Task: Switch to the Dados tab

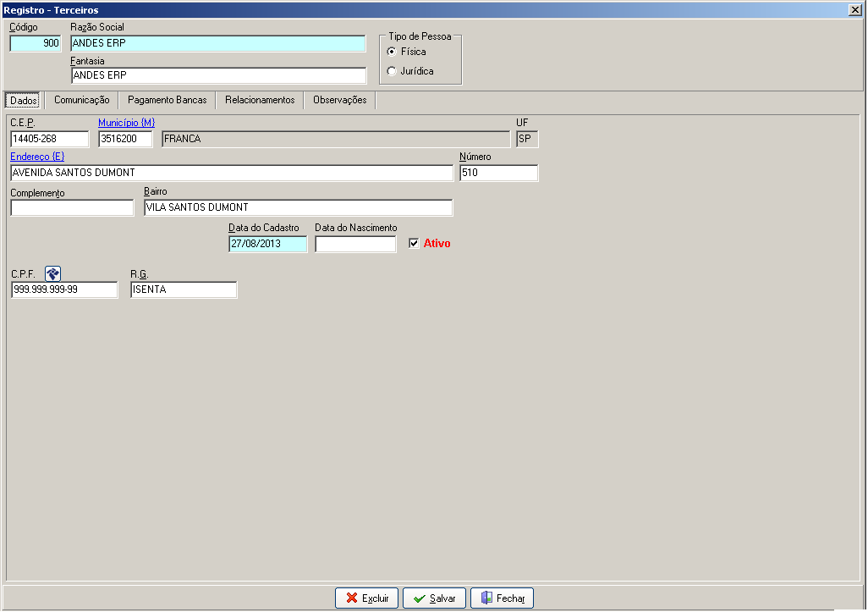Action: click(x=23, y=100)
